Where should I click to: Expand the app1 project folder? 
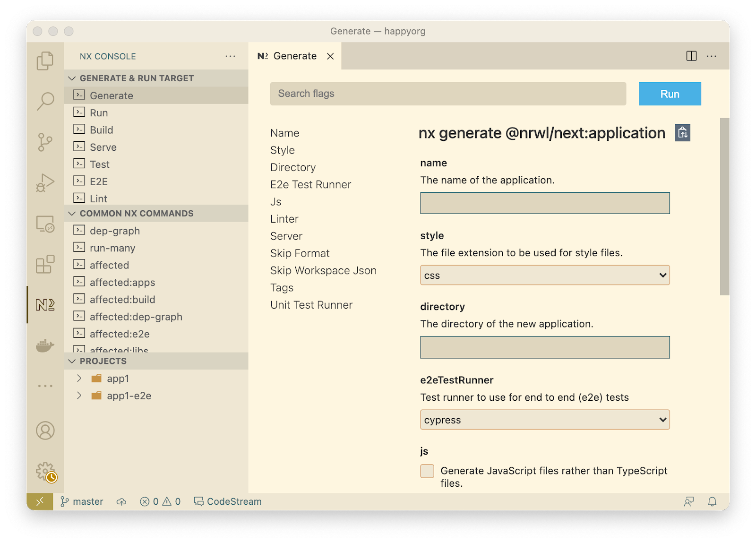(78, 378)
